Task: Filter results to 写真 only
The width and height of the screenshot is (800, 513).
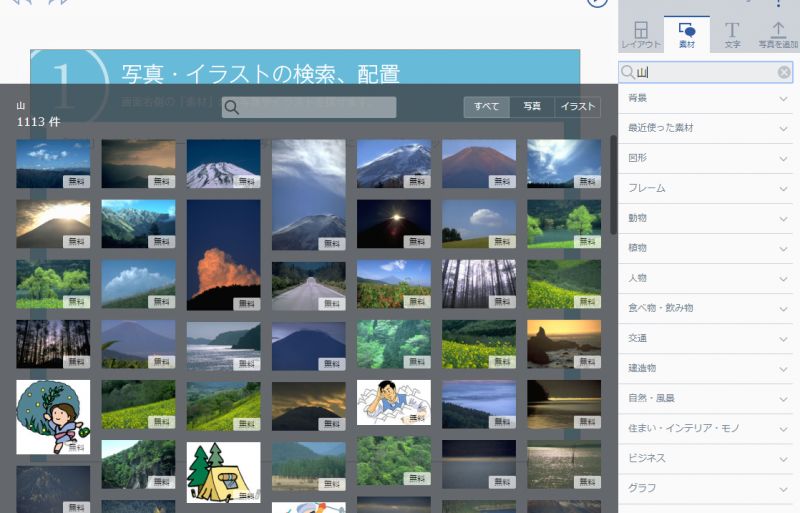Action: click(532, 107)
